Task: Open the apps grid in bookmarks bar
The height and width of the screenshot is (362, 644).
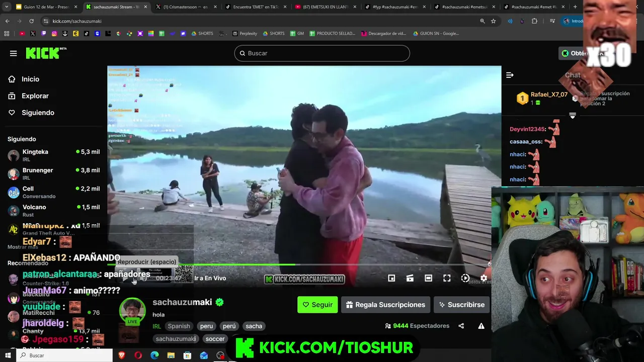Action: [7, 34]
